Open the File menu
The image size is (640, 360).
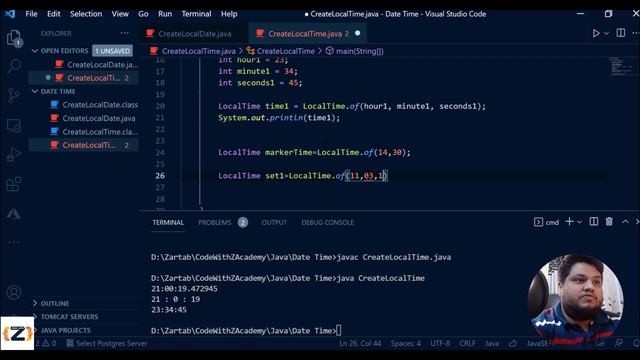tap(31, 14)
